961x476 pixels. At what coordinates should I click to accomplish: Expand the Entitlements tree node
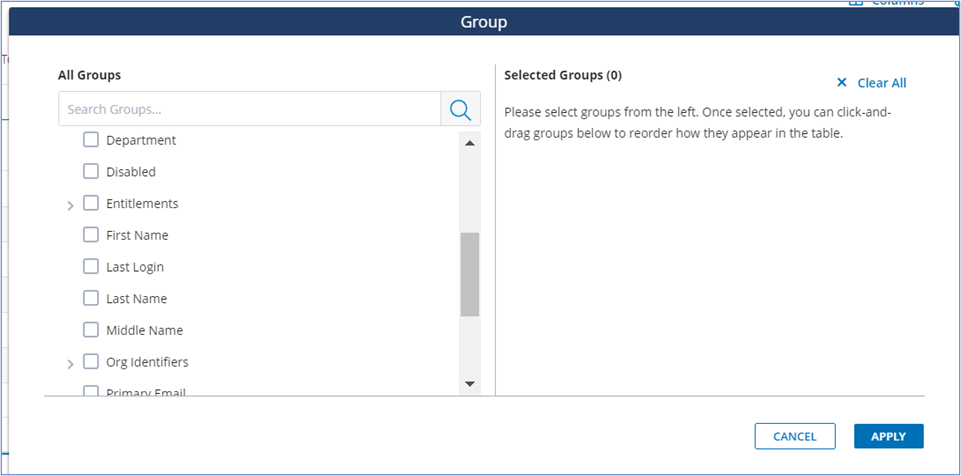[70, 205]
